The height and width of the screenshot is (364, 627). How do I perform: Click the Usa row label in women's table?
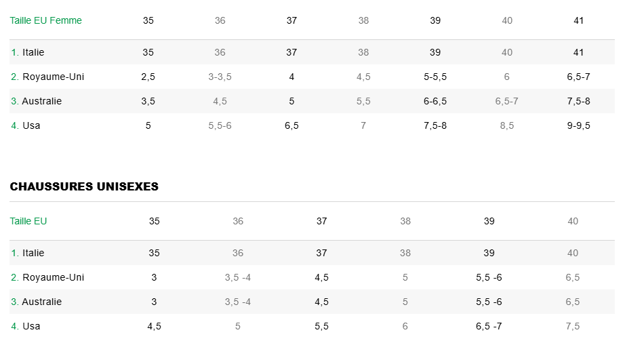31,125
